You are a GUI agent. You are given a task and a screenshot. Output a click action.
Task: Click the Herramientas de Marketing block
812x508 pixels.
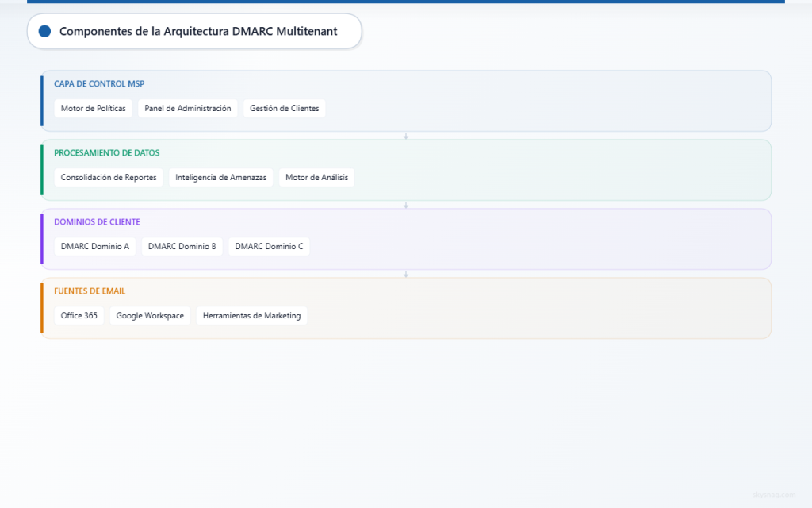click(251, 315)
